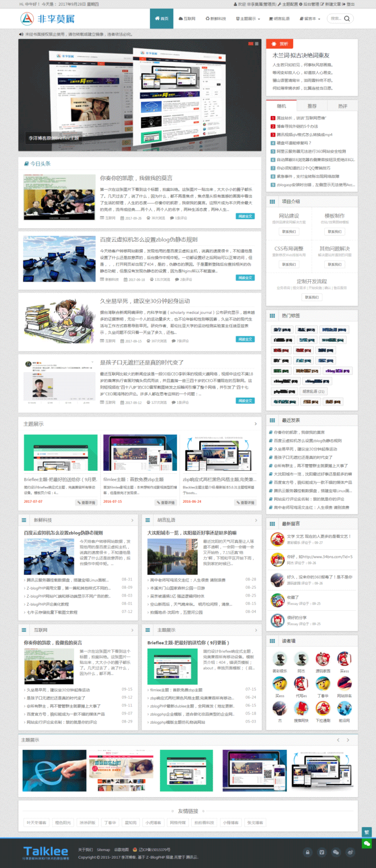
Task: Switch to the 热评 sidebar tab
Action: pyautogui.click(x=343, y=106)
